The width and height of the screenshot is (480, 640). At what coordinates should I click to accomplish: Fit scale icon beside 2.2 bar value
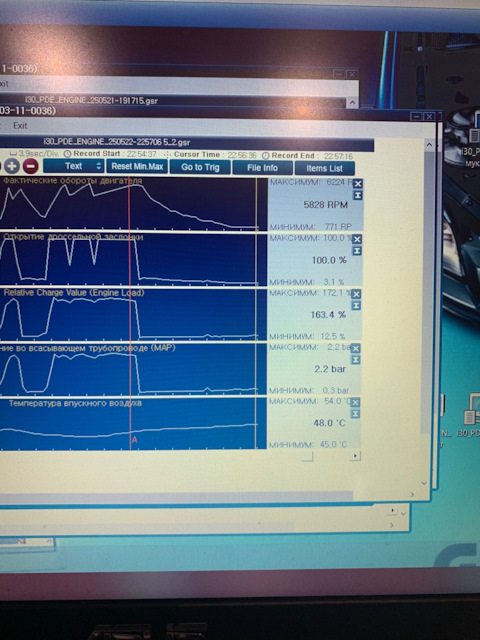click(x=356, y=360)
